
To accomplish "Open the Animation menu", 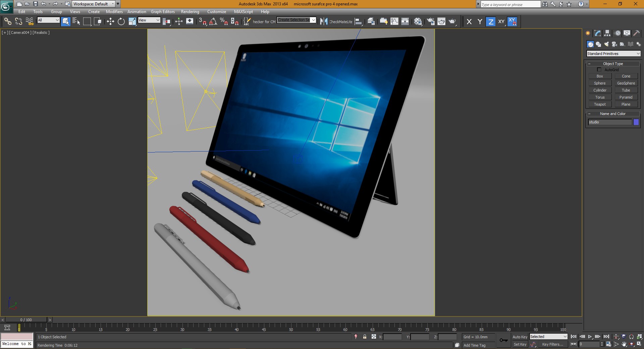I will (137, 12).
